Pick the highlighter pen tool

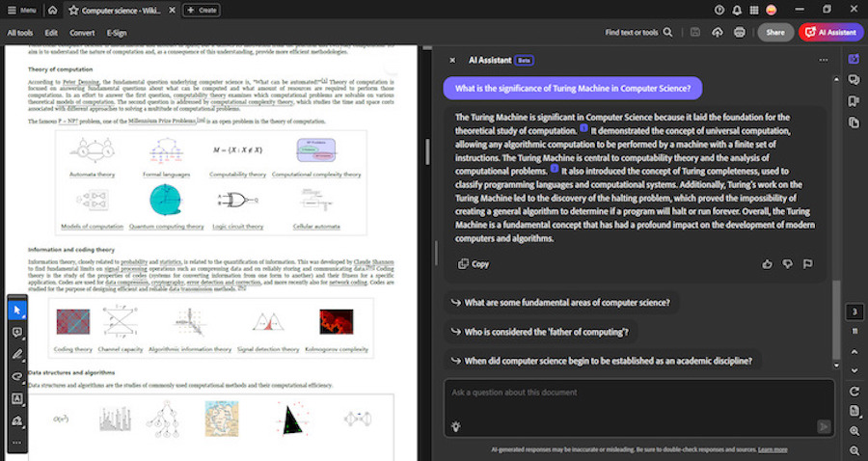click(x=16, y=355)
